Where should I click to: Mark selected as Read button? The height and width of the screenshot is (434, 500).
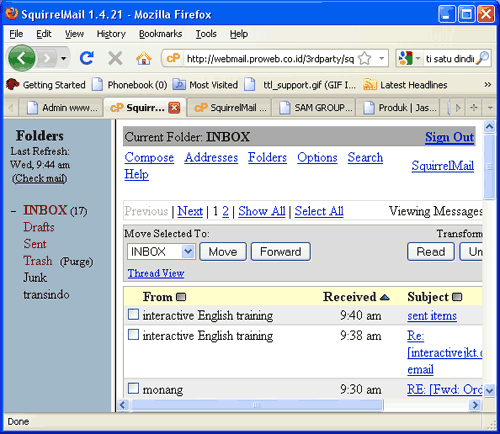431,251
